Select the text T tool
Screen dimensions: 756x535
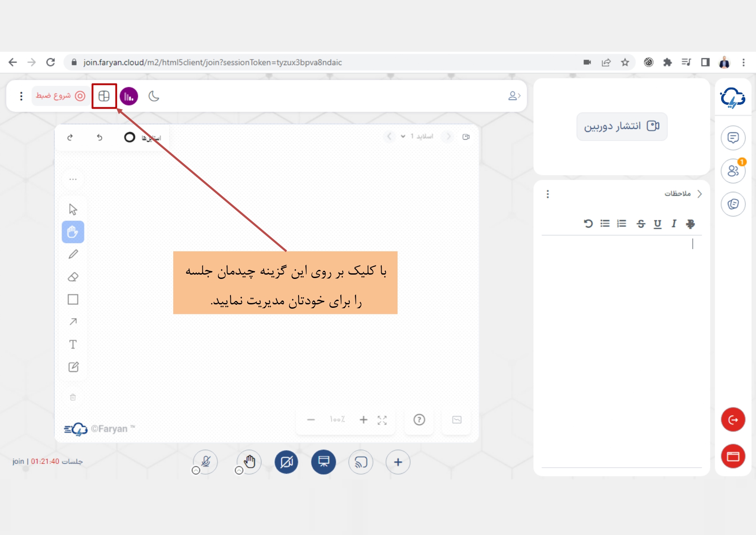pos(73,344)
